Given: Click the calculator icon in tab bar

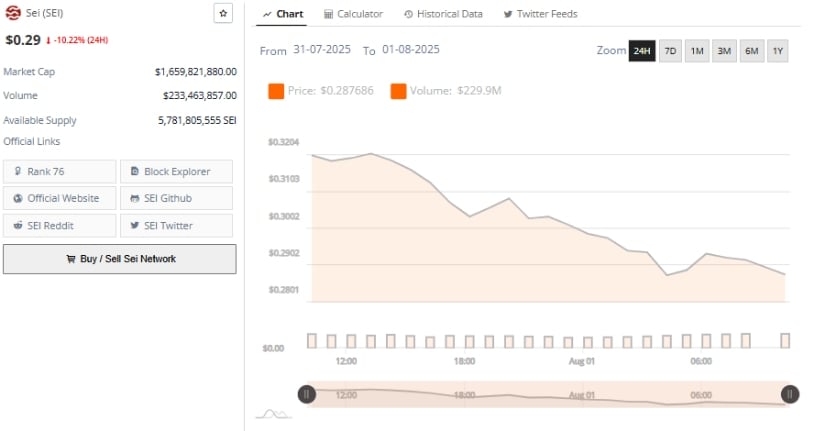Looking at the screenshot, I should 328,14.
